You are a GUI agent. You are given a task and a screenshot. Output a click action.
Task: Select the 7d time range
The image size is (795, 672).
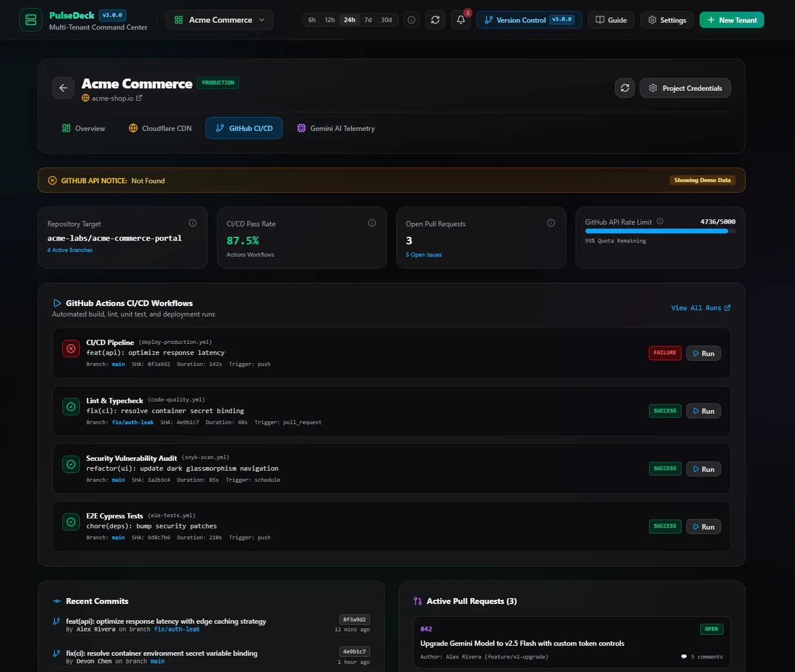[x=368, y=20]
